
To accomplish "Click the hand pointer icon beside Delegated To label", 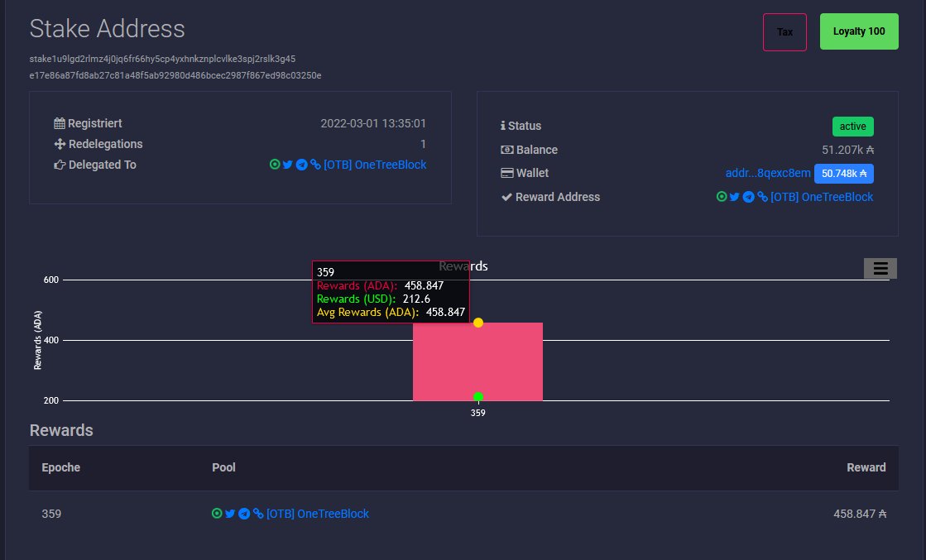I will 60,165.
